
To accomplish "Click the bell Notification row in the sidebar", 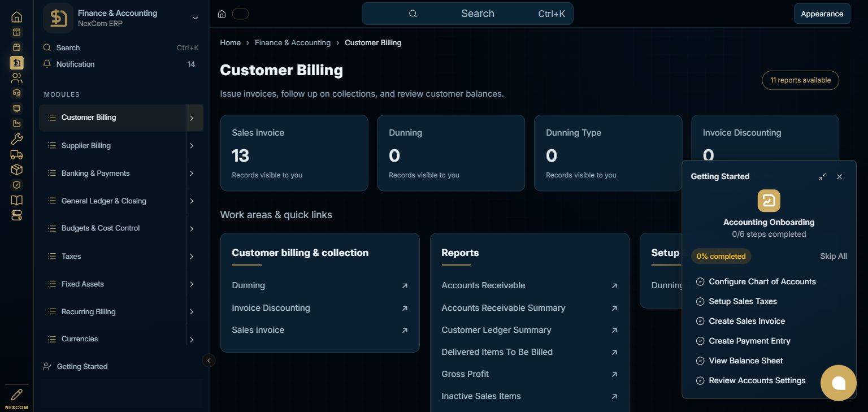I will [121, 64].
